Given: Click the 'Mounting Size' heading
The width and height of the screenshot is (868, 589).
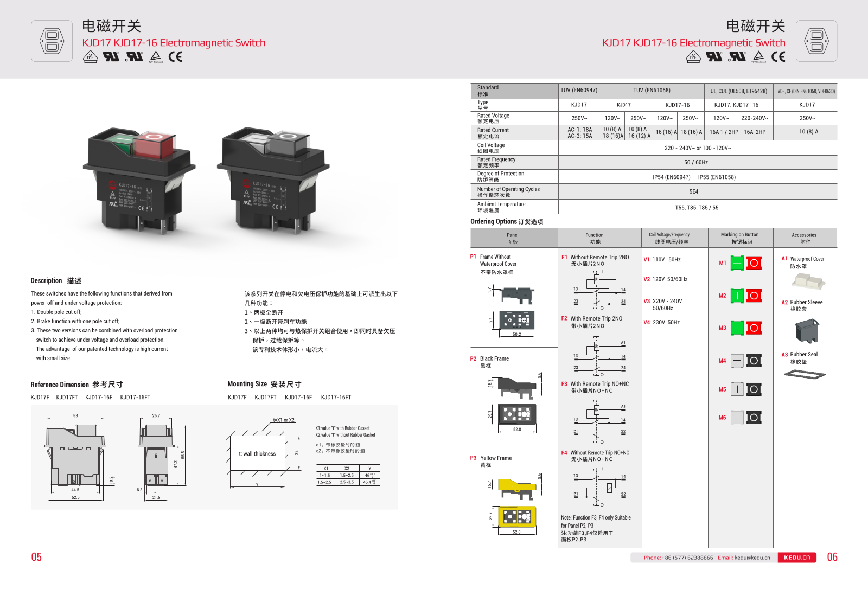Looking at the screenshot, I should [264, 384].
